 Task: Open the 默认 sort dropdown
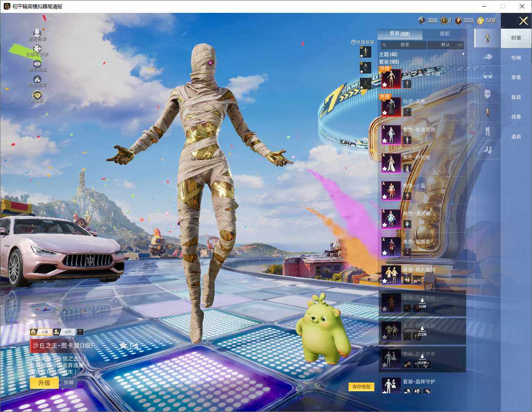click(x=446, y=45)
